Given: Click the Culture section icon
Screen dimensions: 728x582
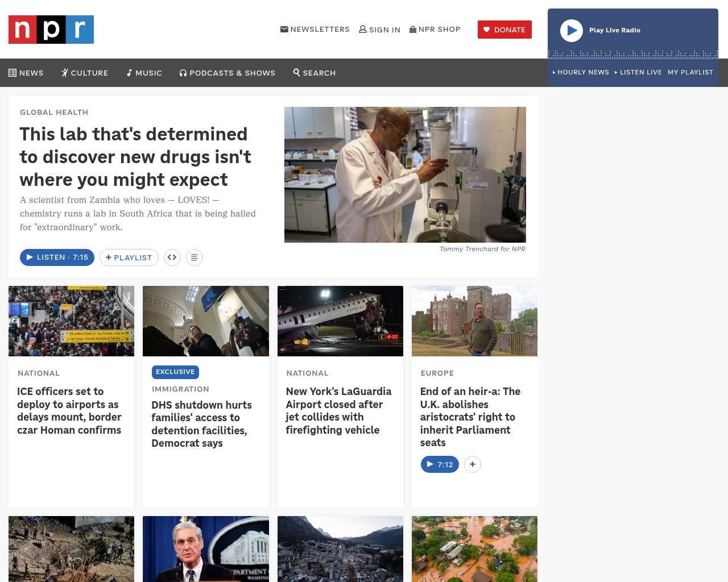Looking at the screenshot, I should point(65,73).
